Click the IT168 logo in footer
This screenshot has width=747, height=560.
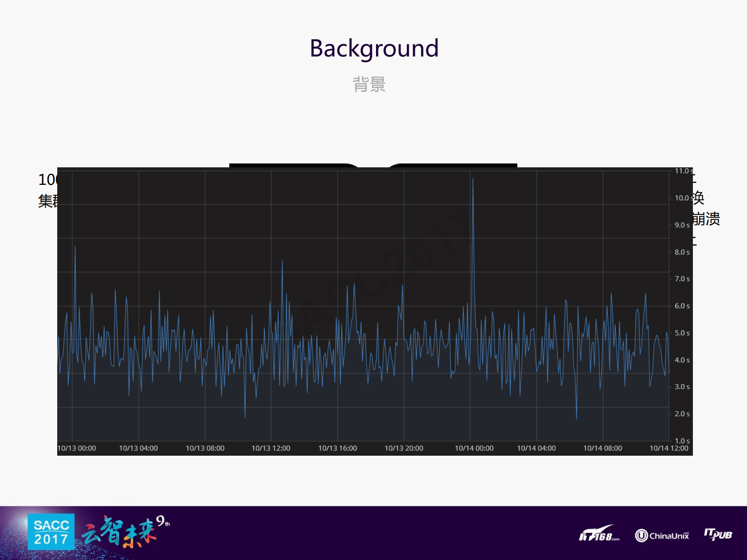point(599,535)
